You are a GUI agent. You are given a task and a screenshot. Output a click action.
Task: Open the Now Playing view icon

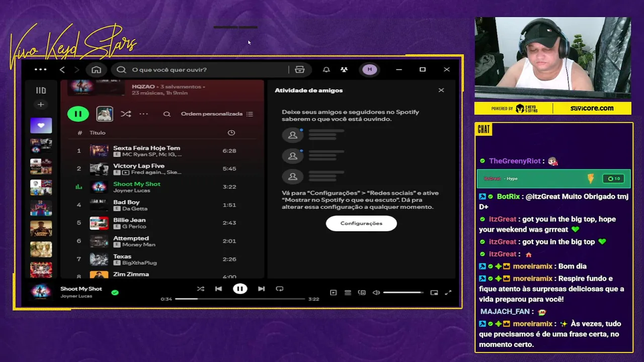(x=333, y=293)
